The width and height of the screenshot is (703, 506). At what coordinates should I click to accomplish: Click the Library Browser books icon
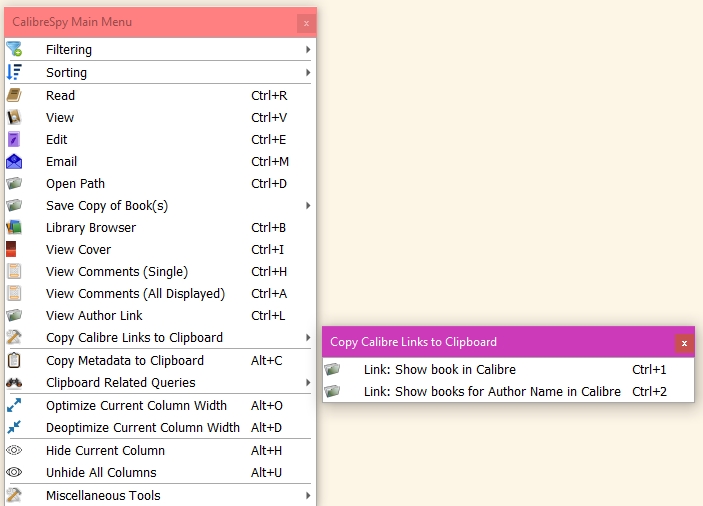tap(14, 227)
